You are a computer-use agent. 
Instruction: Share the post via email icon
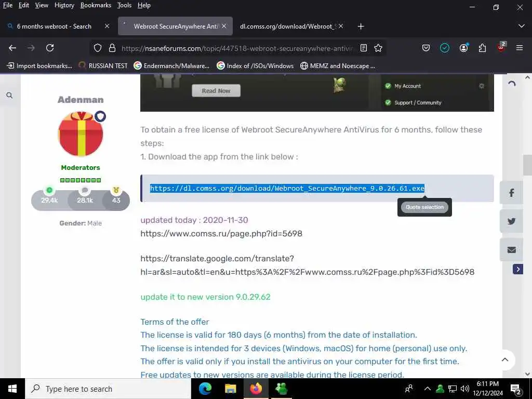click(x=511, y=250)
